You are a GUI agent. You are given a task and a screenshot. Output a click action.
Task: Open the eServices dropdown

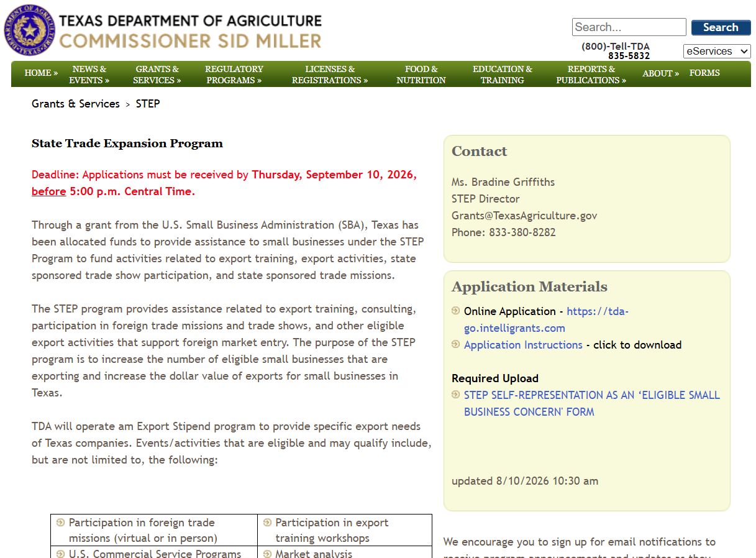pyautogui.click(x=717, y=52)
